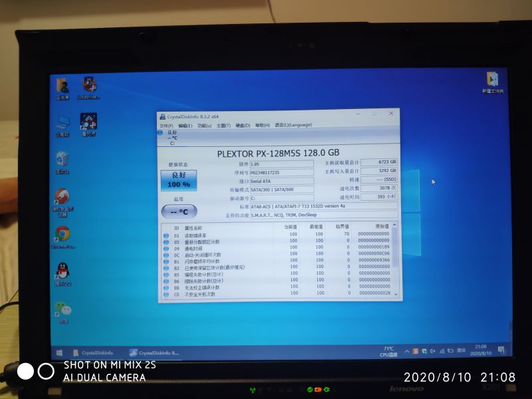532x399 pixels.
Task: Click the ID column header in SMART table
Action: click(x=176, y=228)
